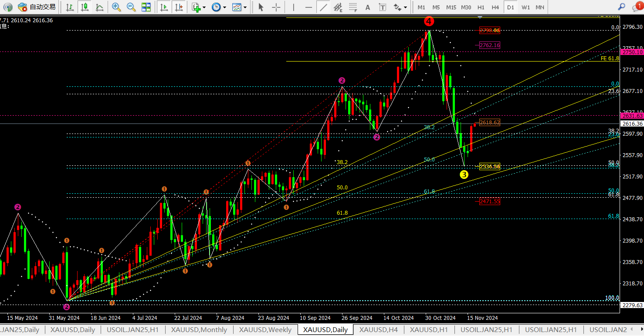The height and width of the screenshot is (336, 644).
Task: Select the Fibonacci retracement tool
Action: point(353,7)
